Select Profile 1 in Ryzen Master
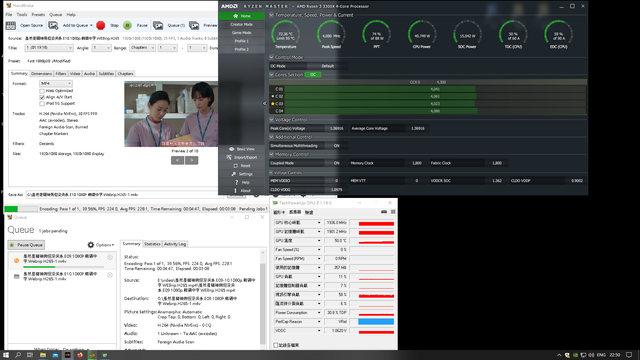 (241, 41)
